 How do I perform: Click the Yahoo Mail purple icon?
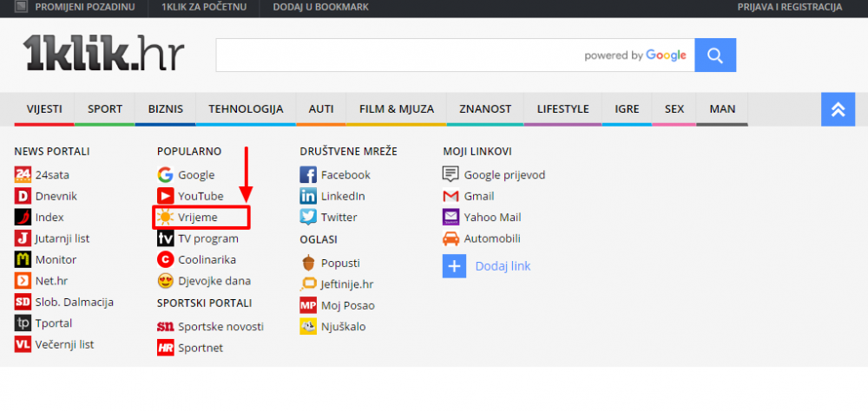[x=451, y=218]
